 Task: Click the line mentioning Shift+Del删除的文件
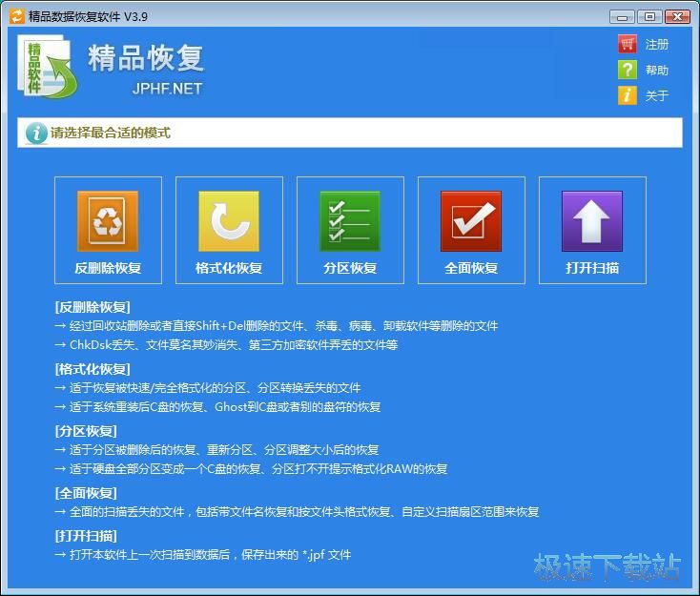276,326
